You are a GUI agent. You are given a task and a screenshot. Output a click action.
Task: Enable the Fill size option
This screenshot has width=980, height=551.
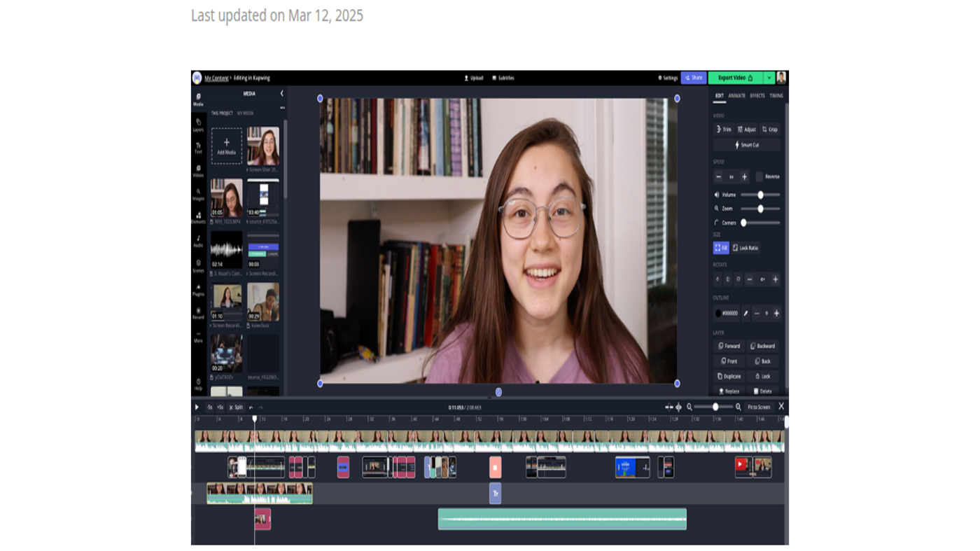click(721, 248)
